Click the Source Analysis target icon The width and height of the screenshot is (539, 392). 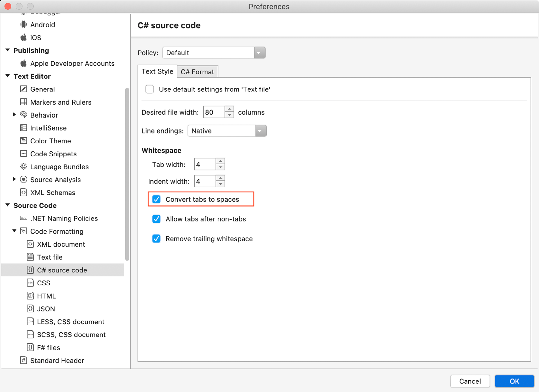[23, 179]
